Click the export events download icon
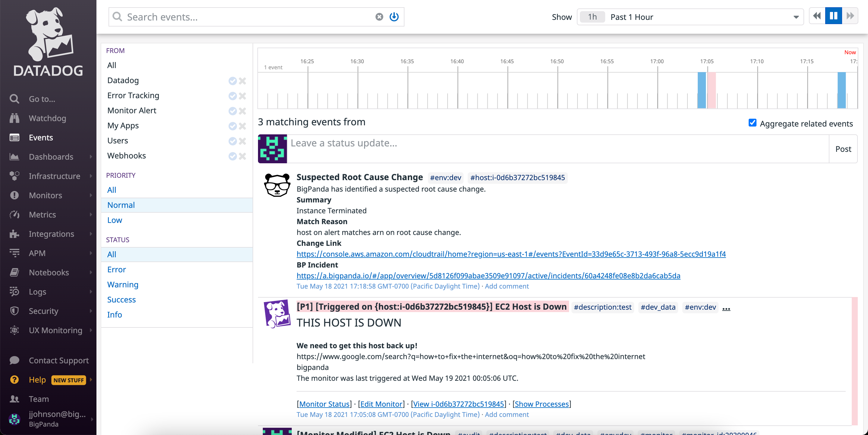The height and width of the screenshot is (435, 868). [x=394, y=17]
